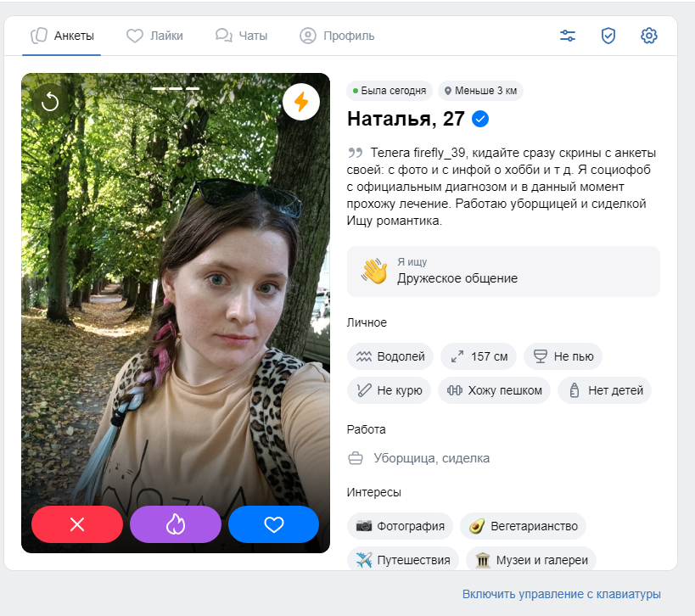The width and height of the screenshot is (695, 616).
Task: Open the Чаты tab
Action: (x=242, y=36)
